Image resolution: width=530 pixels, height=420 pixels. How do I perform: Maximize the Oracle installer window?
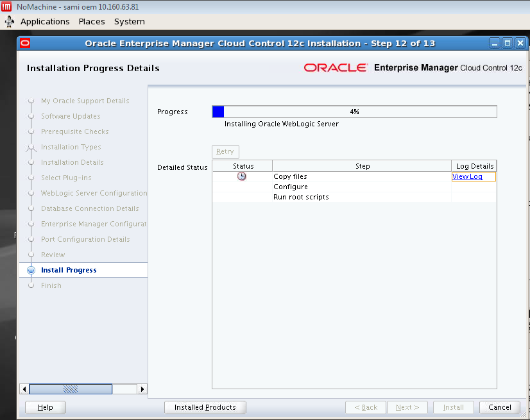pyautogui.click(x=508, y=43)
